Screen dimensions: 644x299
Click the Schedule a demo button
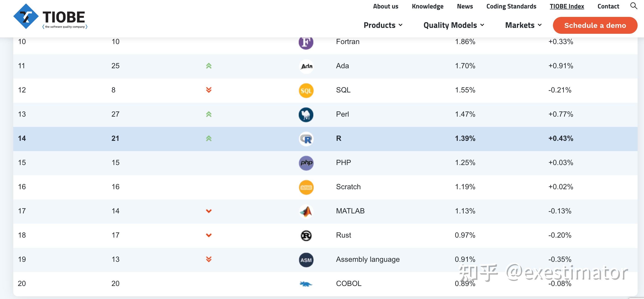[x=595, y=25]
